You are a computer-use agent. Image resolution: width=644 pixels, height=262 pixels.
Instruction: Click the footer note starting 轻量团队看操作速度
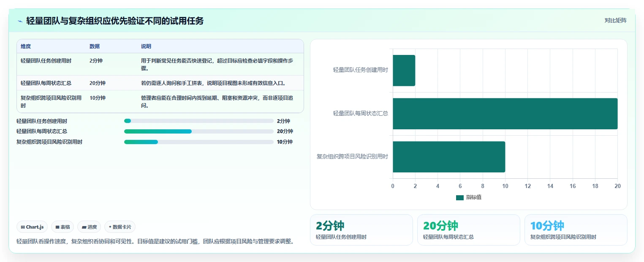click(x=155, y=242)
